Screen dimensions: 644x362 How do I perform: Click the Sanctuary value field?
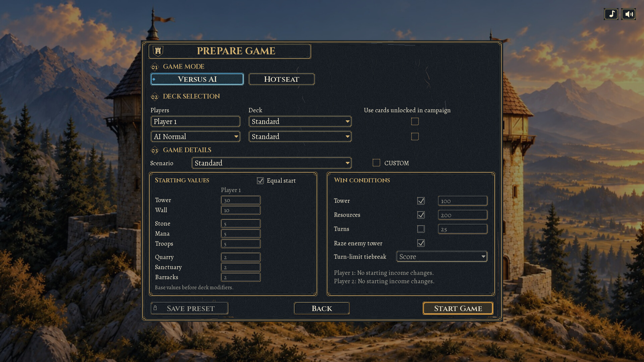coord(241,267)
